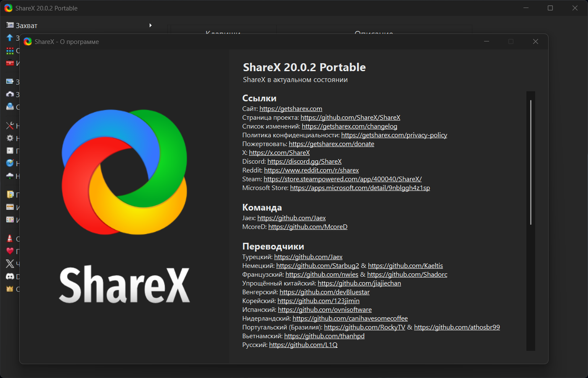This screenshot has width=588, height=378.
Task: Open the github.com/nwies link
Action: pyautogui.click(x=322, y=275)
